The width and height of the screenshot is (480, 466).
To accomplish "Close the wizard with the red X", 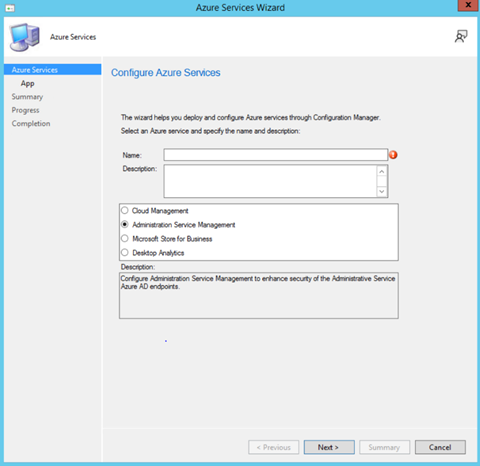I will coord(468,5).
